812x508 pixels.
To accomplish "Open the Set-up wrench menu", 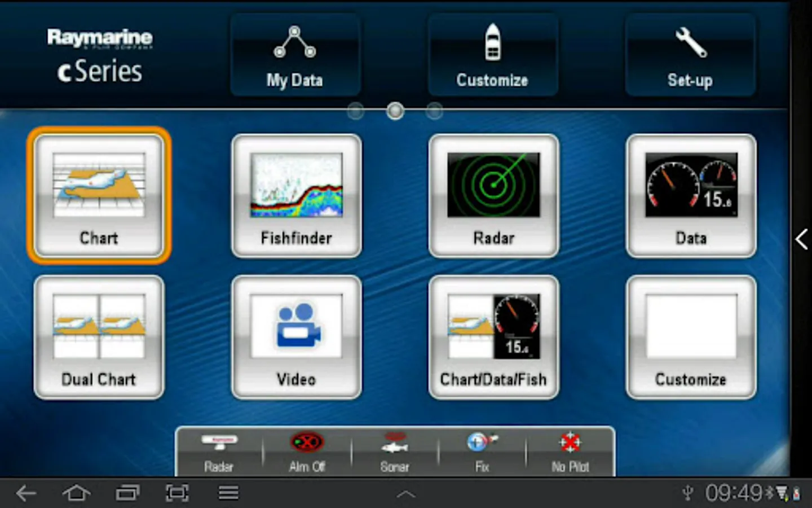I will (690, 55).
